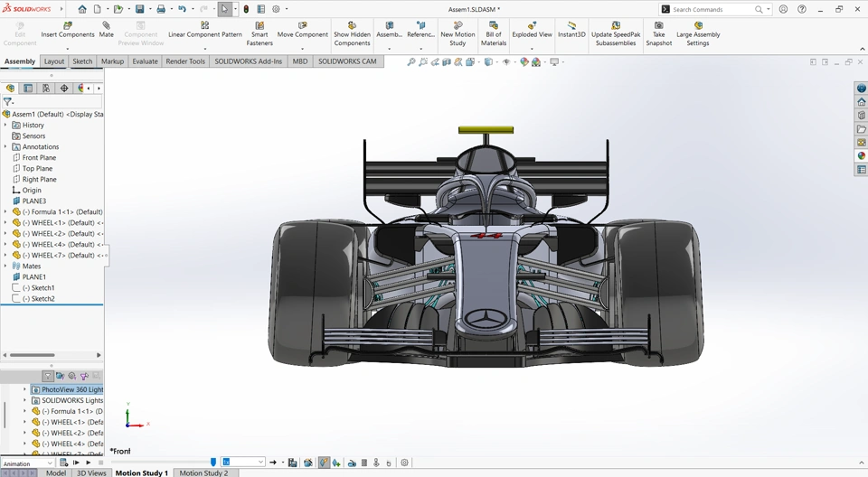Select Front Plane in the tree
This screenshot has height=477, width=868.
[x=39, y=158]
